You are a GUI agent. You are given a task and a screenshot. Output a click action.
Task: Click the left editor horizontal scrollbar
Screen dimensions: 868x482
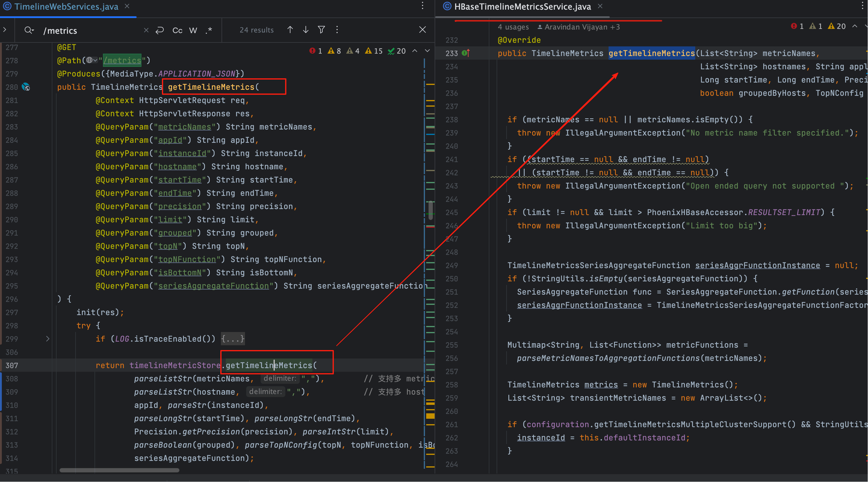pyautogui.click(x=119, y=470)
